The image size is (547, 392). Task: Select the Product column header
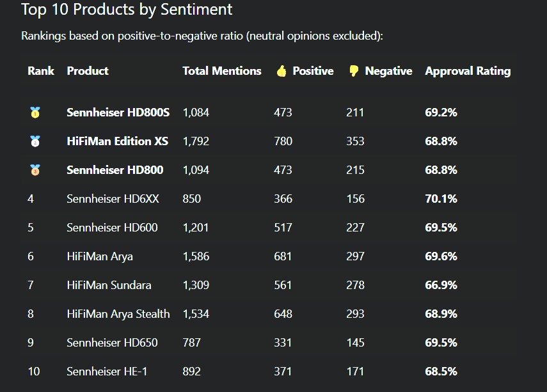coord(88,71)
